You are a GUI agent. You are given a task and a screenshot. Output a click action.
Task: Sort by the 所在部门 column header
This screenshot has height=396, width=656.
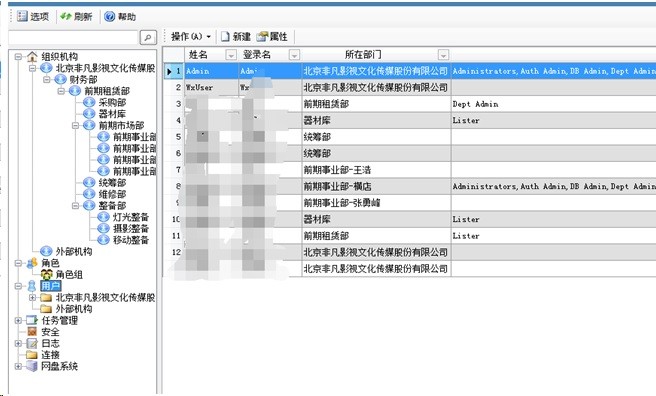(363, 55)
